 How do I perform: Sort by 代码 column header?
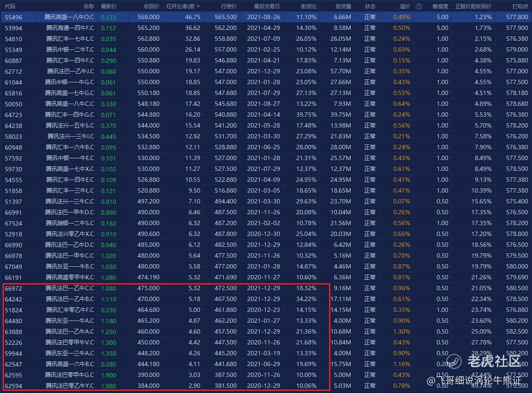[10, 7]
